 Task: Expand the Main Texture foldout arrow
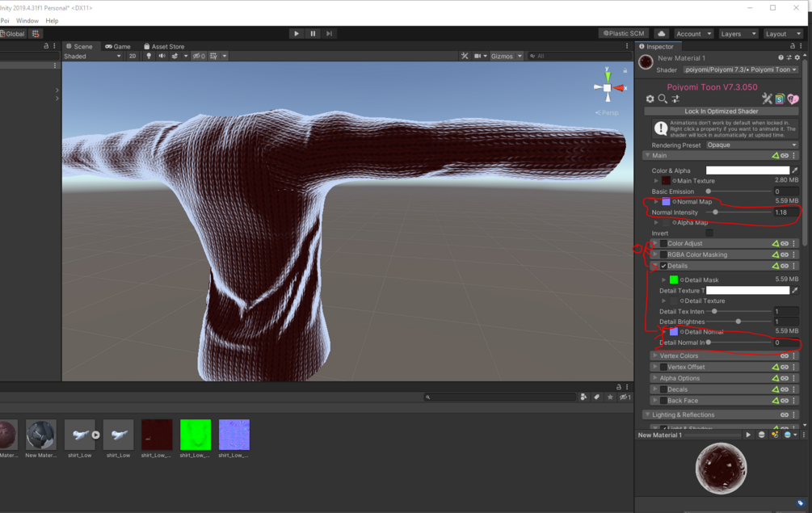pyautogui.click(x=656, y=181)
